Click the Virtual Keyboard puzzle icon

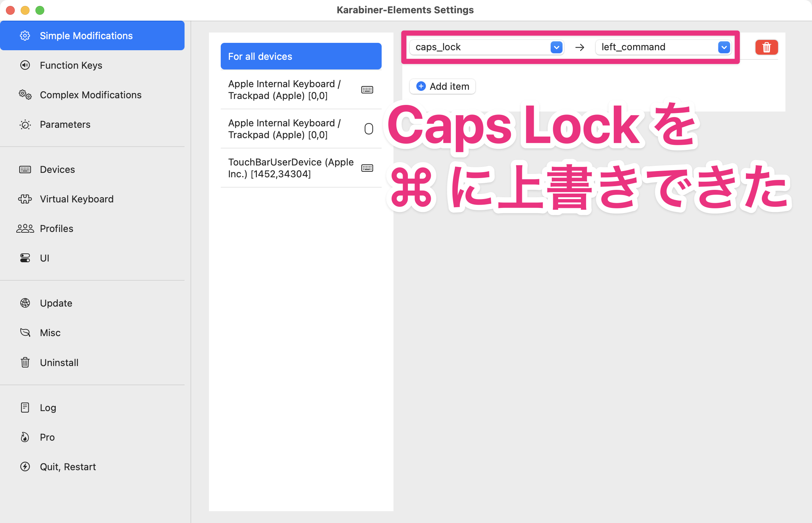point(25,199)
